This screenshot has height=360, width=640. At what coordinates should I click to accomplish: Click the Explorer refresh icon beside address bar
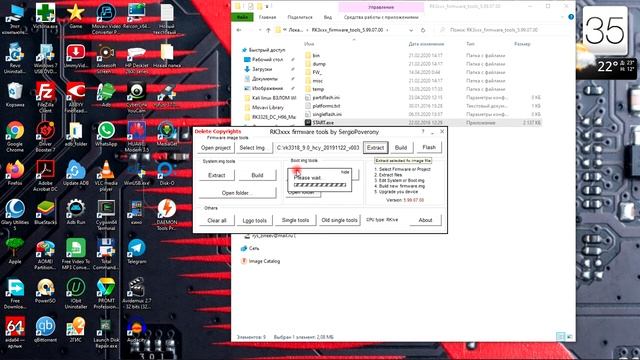[423, 30]
